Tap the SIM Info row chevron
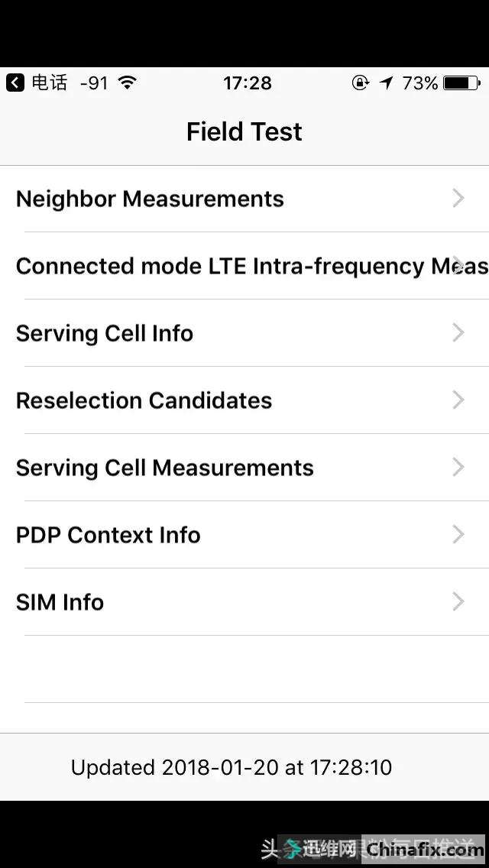The width and height of the screenshot is (489, 868). (x=458, y=601)
